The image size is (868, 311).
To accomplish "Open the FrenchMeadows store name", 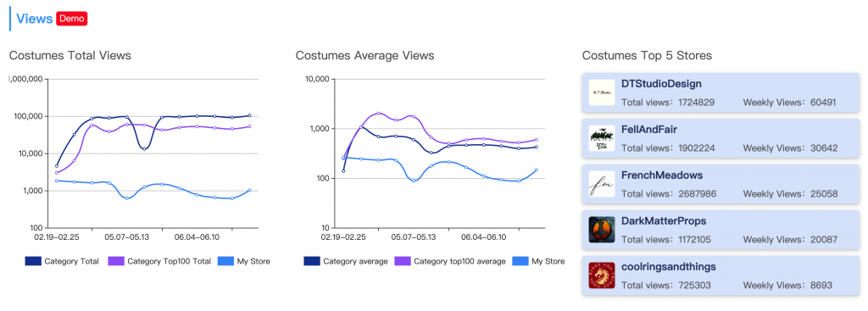I will tap(662, 175).
